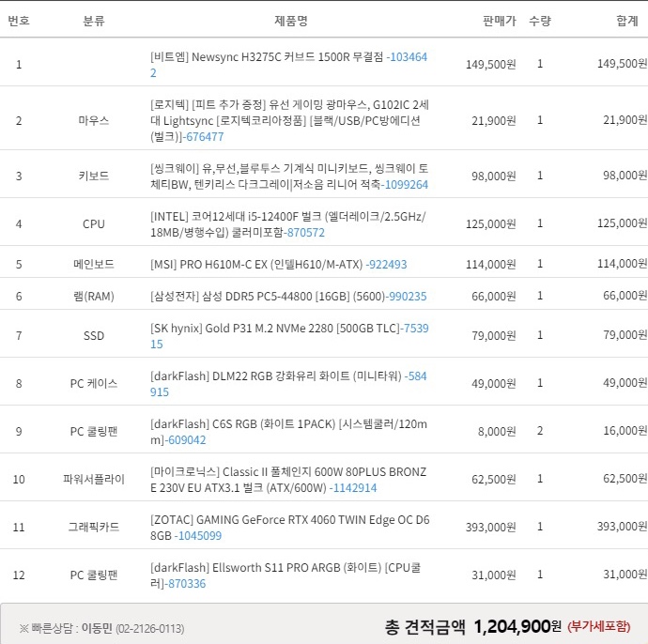This screenshot has width=648, height=644.
Task: Click the 21,900원 sale price for the mouse
Action: [x=494, y=120]
